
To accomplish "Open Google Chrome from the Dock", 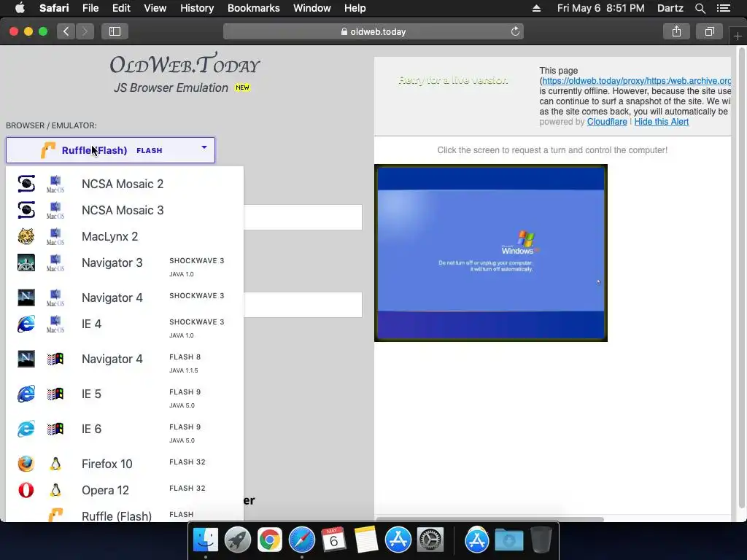I will [270, 540].
